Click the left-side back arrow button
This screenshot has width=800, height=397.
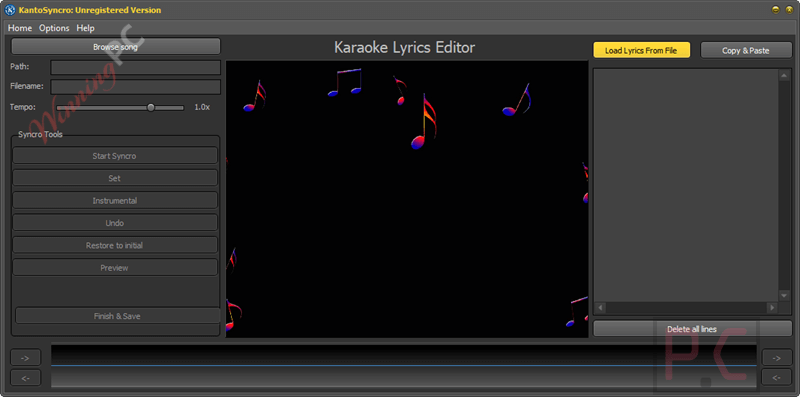click(26, 378)
